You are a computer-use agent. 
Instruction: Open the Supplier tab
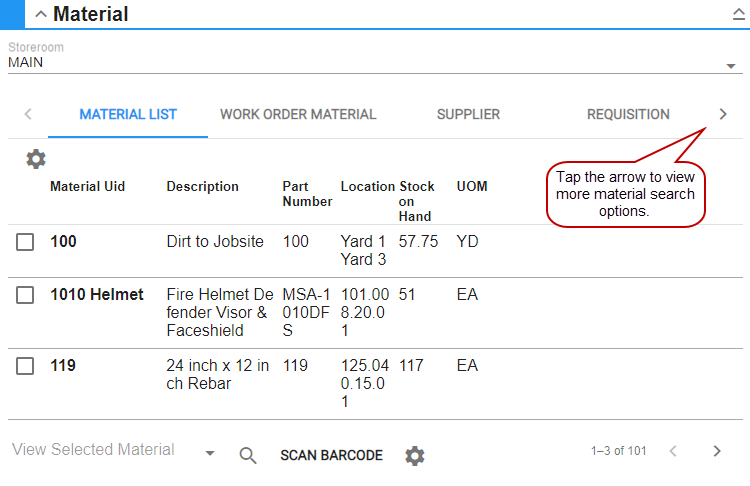tap(468, 114)
